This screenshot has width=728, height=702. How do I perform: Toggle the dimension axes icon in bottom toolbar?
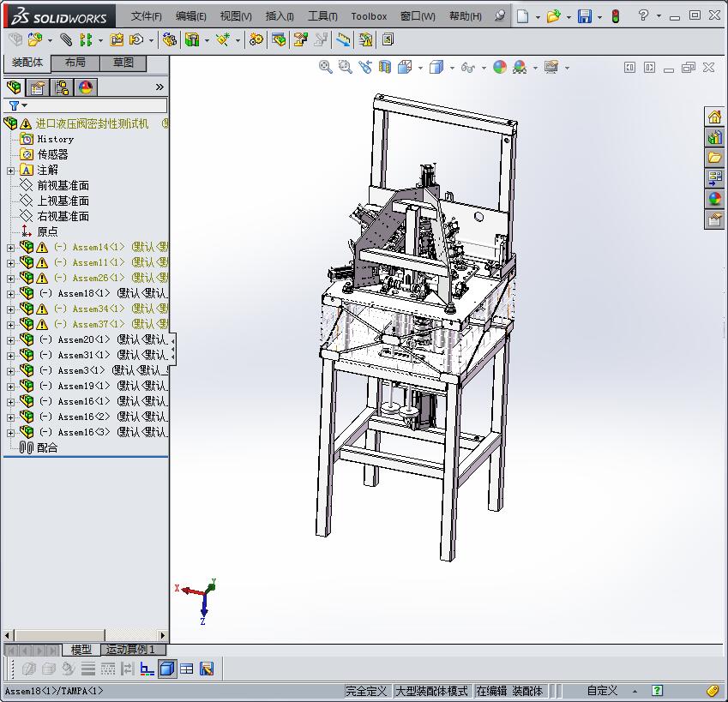[147, 669]
